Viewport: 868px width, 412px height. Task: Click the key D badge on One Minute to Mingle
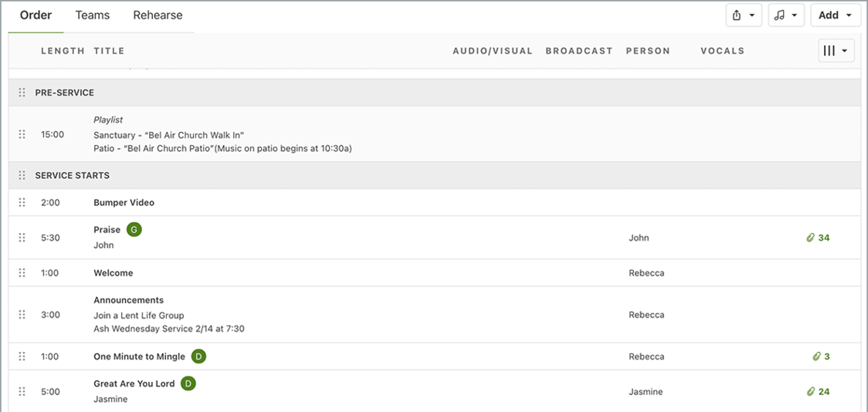pyautogui.click(x=198, y=356)
